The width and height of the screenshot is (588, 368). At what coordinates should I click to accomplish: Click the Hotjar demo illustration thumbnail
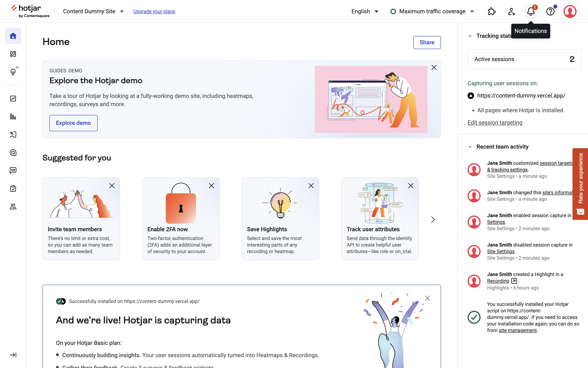pos(371,99)
